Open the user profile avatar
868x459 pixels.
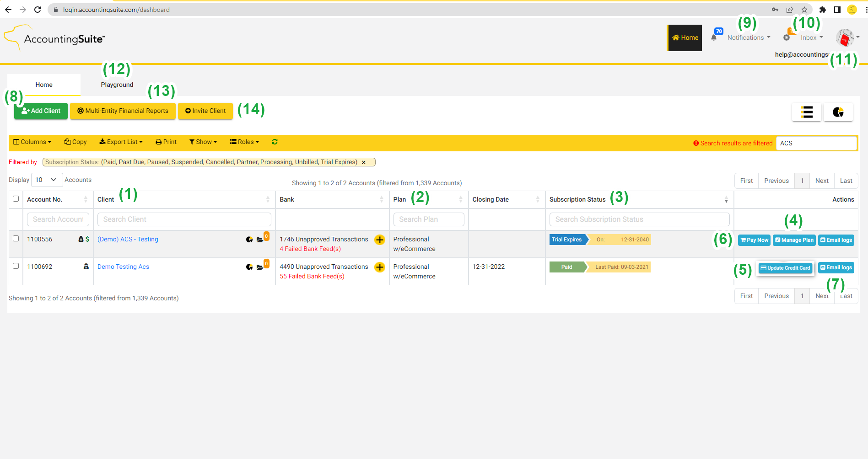click(845, 37)
